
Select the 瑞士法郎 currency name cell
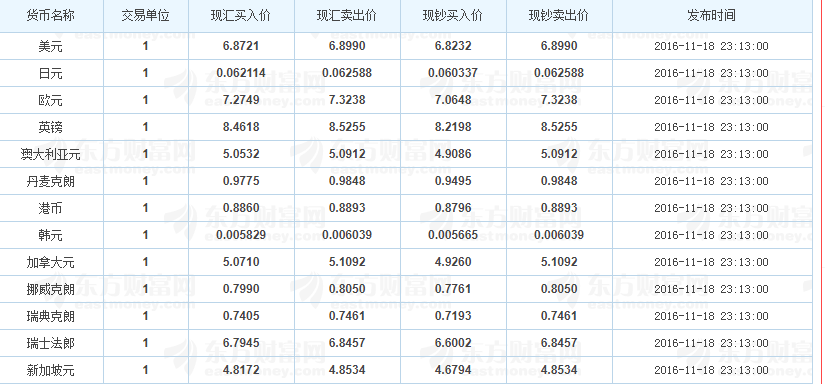(51, 343)
